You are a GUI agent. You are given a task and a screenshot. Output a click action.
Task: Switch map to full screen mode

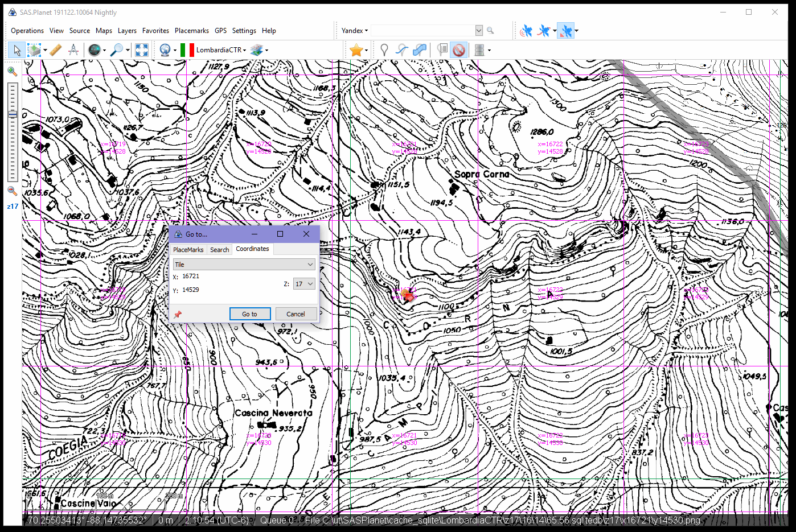(142, 50)
